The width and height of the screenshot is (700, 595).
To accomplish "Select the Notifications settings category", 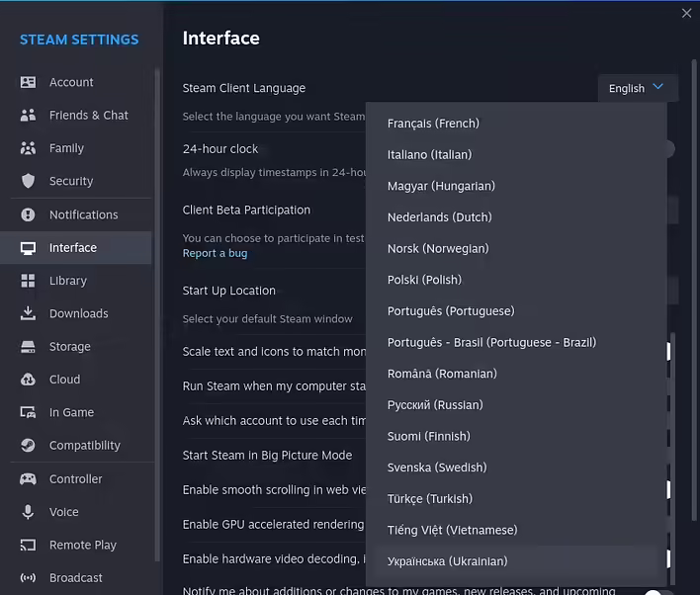I will coord(76,214).
